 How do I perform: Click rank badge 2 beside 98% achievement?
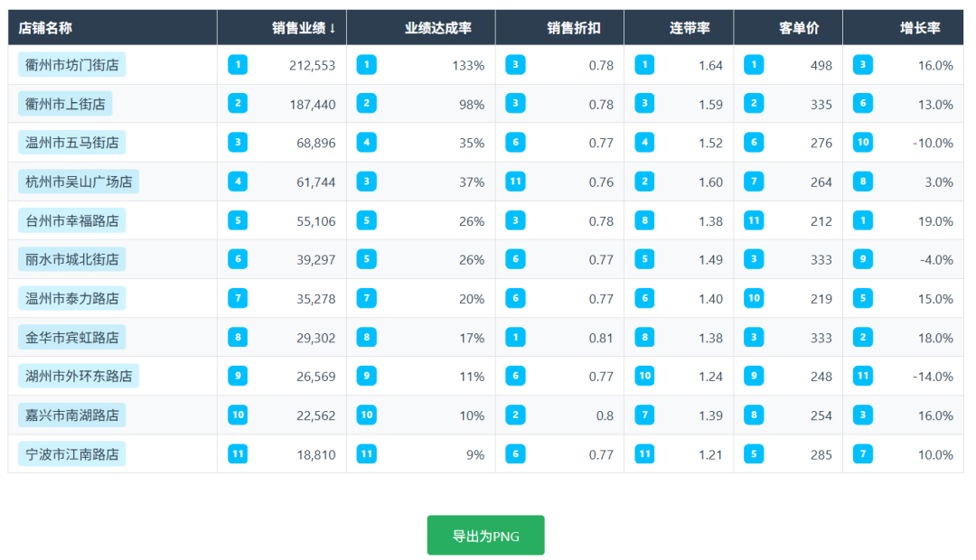tap(367, 103)
